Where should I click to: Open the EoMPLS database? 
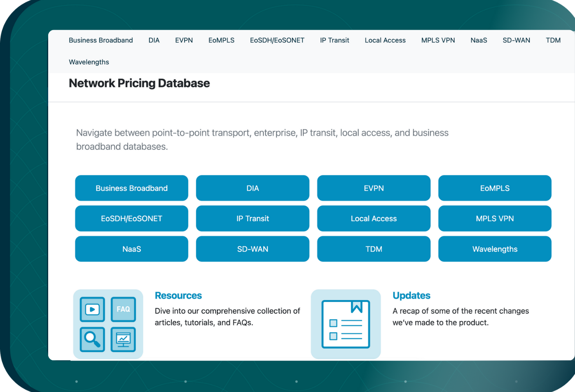tap(495, 188)
